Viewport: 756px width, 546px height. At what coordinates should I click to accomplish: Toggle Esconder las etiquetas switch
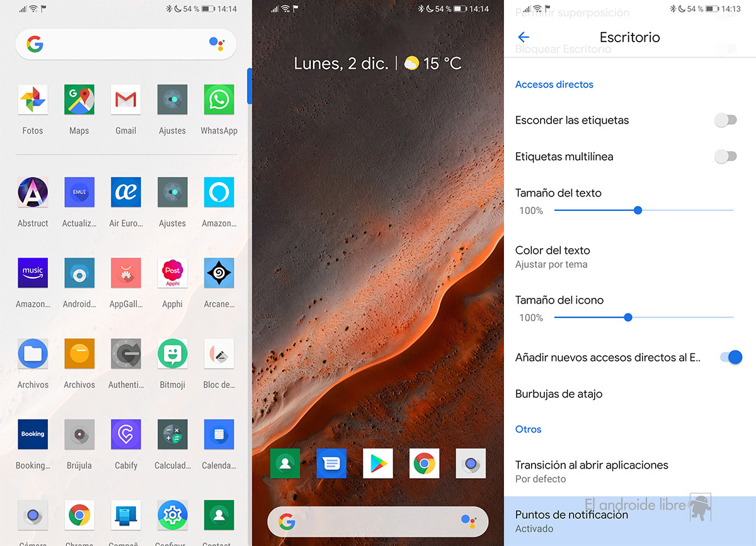click(x=726, y=120)
